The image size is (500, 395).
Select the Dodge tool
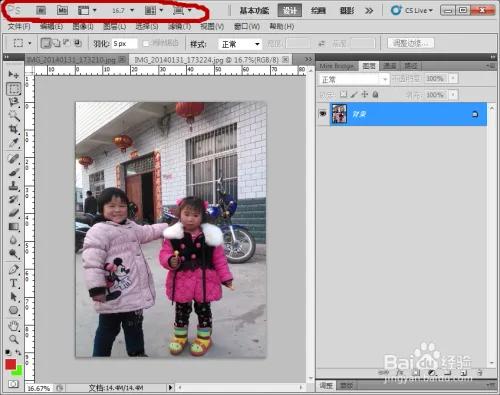pos(13,254)
